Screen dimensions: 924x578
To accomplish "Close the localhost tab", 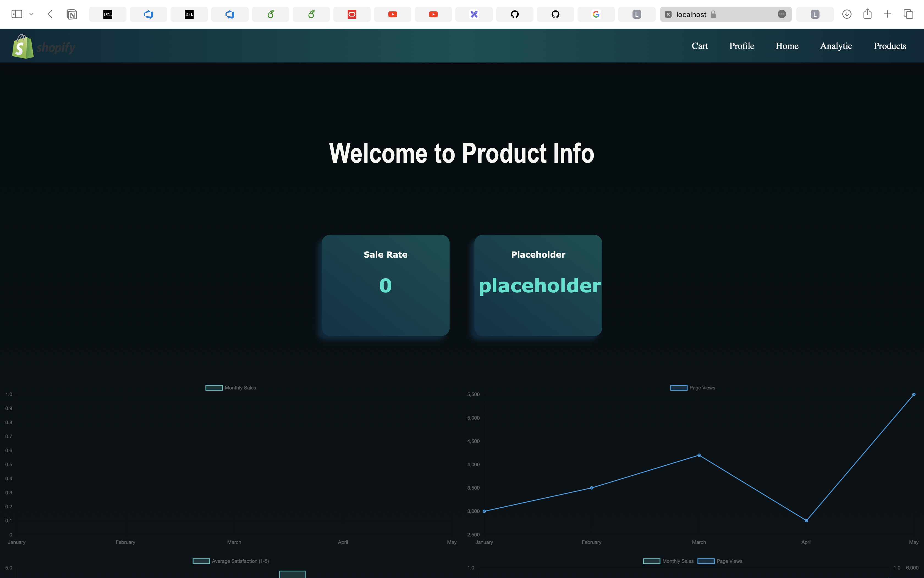I will pos(668,14).
